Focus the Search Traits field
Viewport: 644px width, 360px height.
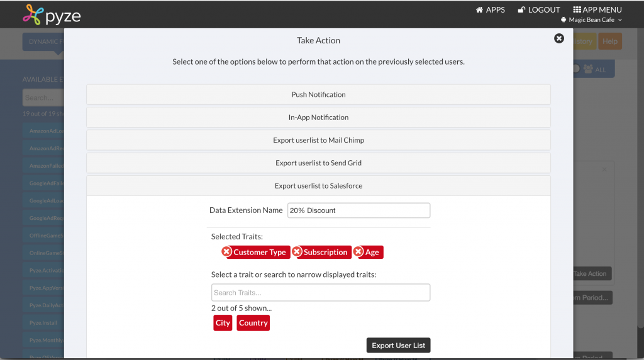[321, 293]
